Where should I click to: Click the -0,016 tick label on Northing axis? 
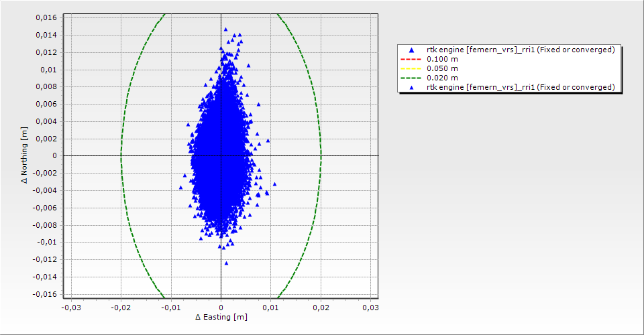click(45, 294)
